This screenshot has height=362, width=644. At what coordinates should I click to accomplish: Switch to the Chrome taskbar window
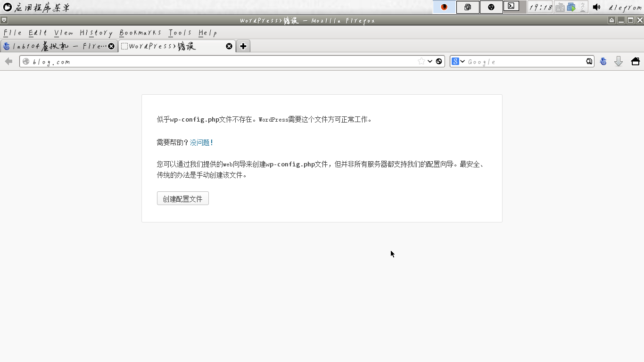(491, 7)
